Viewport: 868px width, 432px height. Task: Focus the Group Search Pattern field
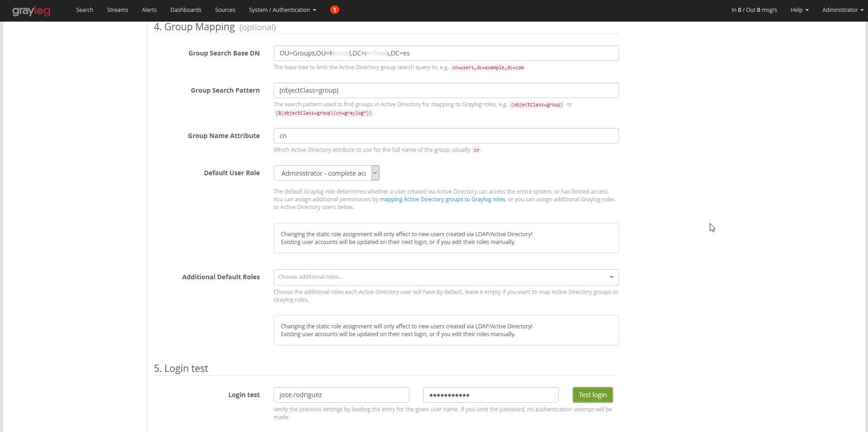point(446,90)
